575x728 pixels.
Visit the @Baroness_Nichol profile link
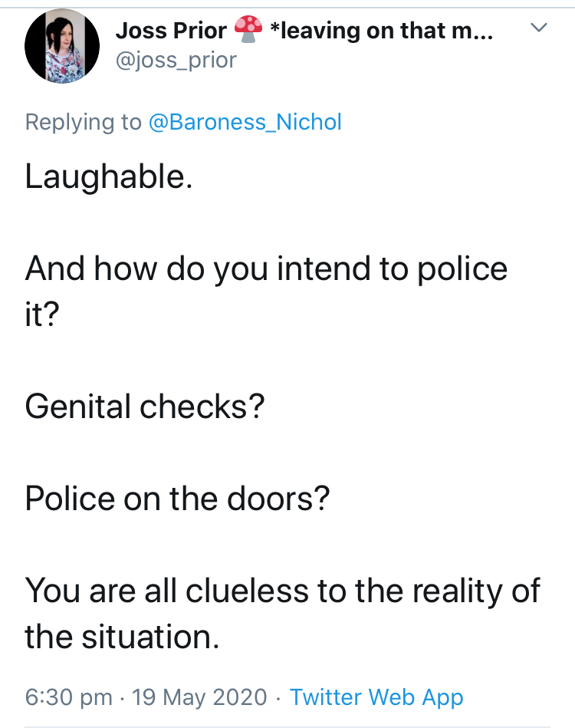(x=245, y=122)
